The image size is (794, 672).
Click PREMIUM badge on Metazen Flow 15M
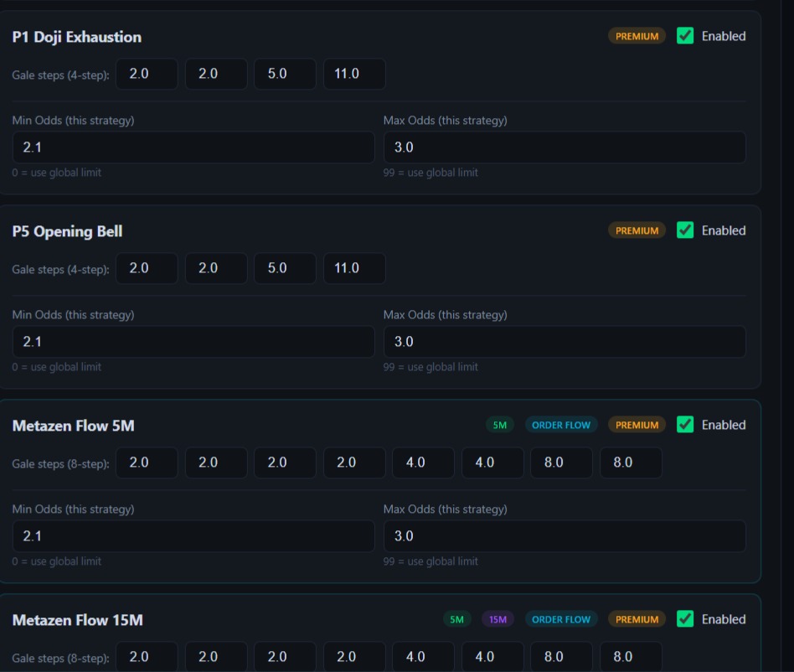637,619
